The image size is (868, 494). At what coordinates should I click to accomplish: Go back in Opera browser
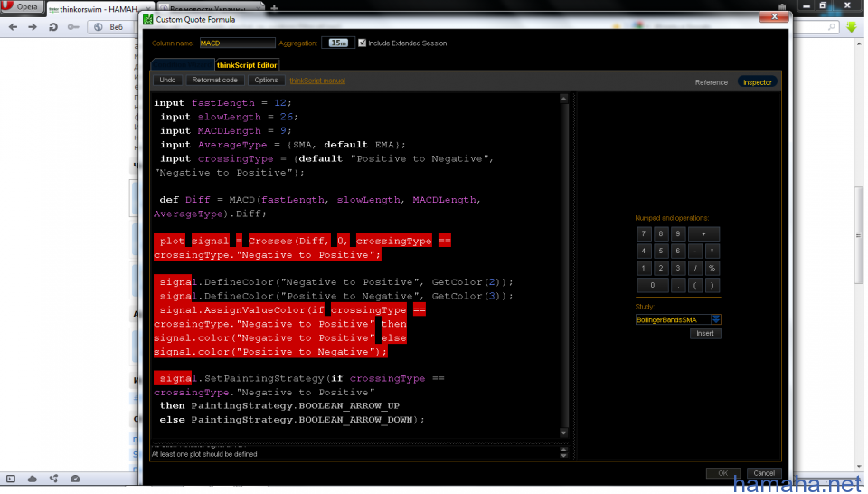tap(13, 26)
